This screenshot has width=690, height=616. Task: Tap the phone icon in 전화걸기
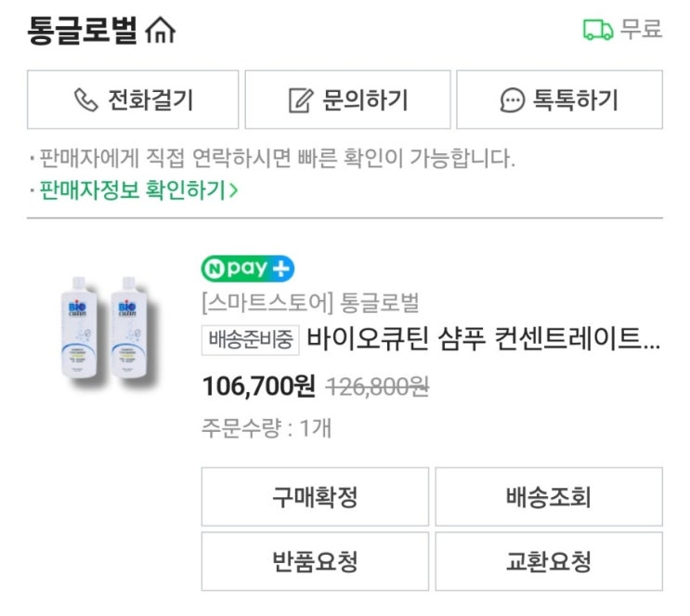[x=85, y=100]
